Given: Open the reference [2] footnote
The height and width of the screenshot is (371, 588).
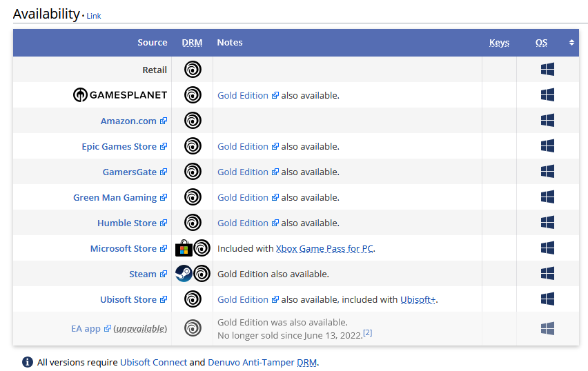Looking at the screenshot, I should pos(368,332).
